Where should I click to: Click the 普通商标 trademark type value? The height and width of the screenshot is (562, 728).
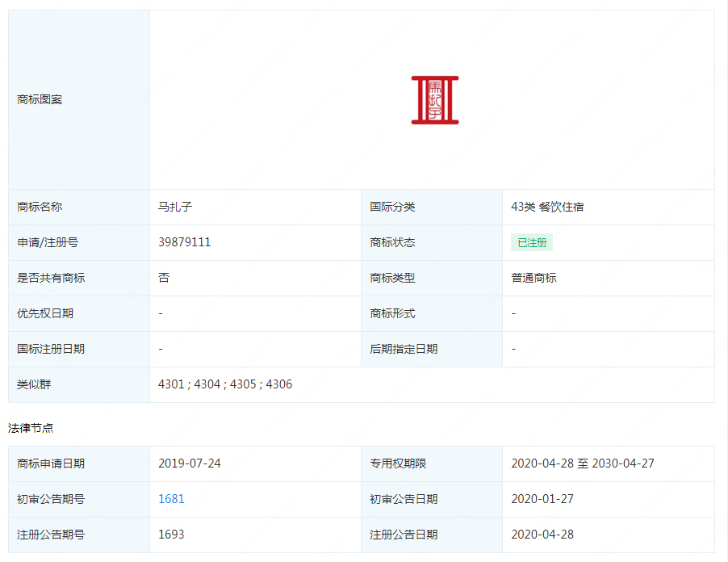(x=533, y=278)
